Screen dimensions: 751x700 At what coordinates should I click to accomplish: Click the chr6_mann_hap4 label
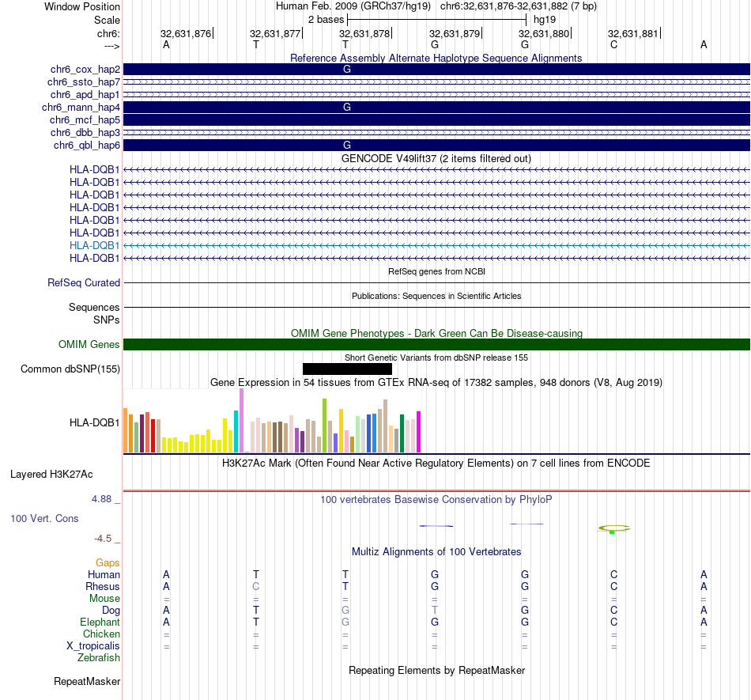(81, 108)
